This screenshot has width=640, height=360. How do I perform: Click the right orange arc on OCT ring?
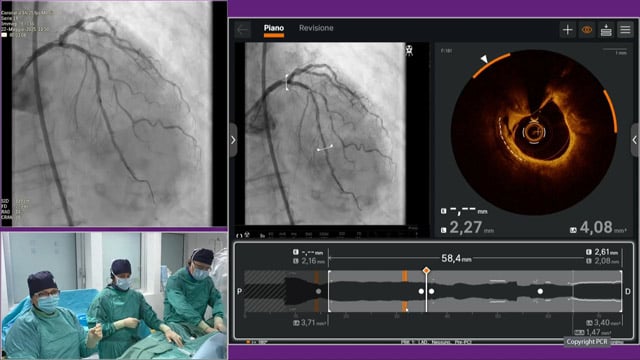pos(611,111)
